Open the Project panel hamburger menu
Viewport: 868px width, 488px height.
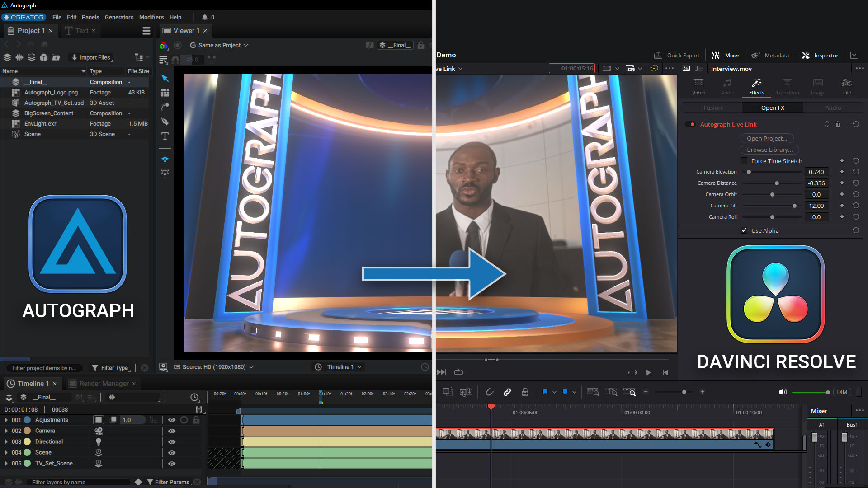(x=146, y=31)
